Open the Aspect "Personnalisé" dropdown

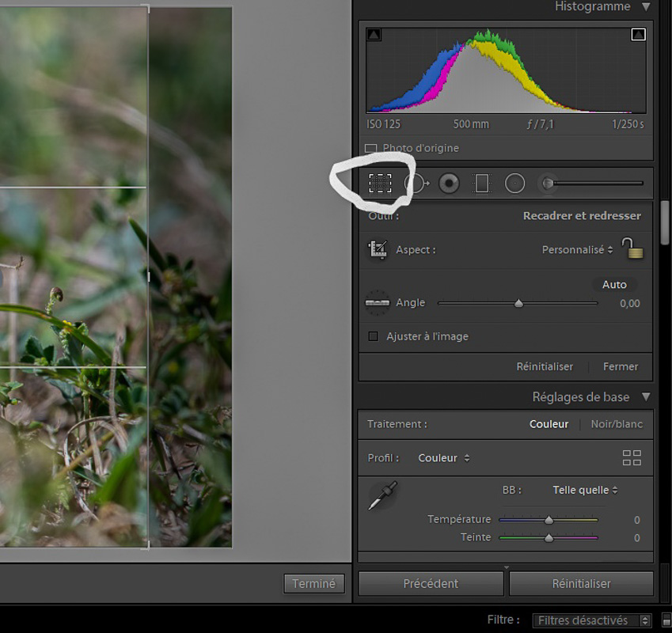[577, 249]
